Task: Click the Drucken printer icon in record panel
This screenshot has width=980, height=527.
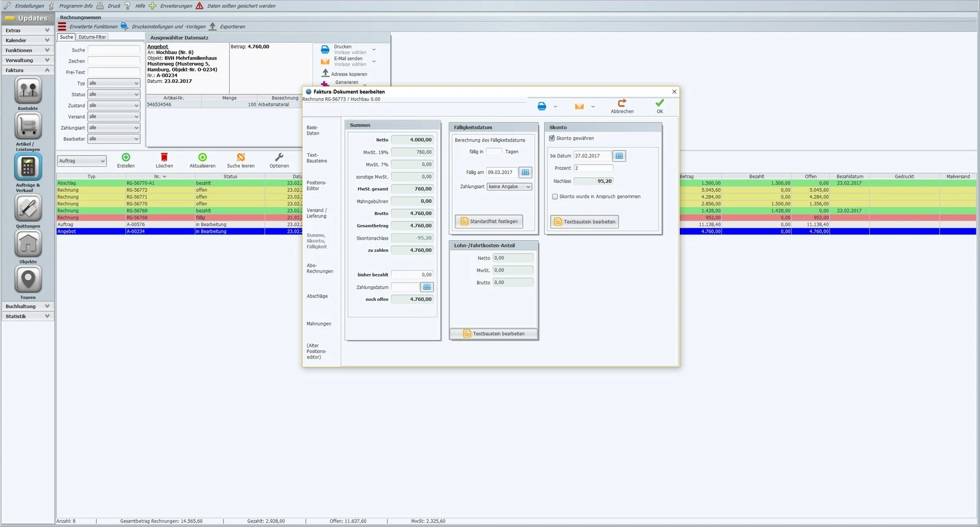Action: (325, 49)
